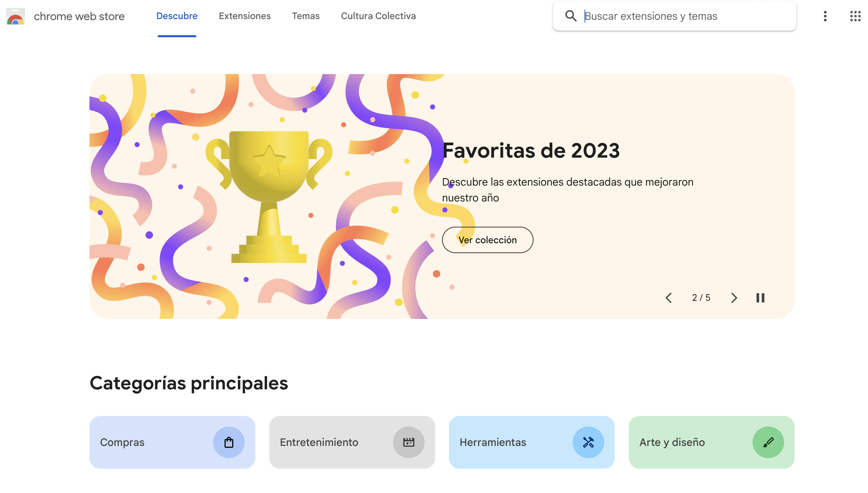Viewport: 868px width, 493px height.
Task: Open the Cultura Colectiva tab
Action: 378,16
